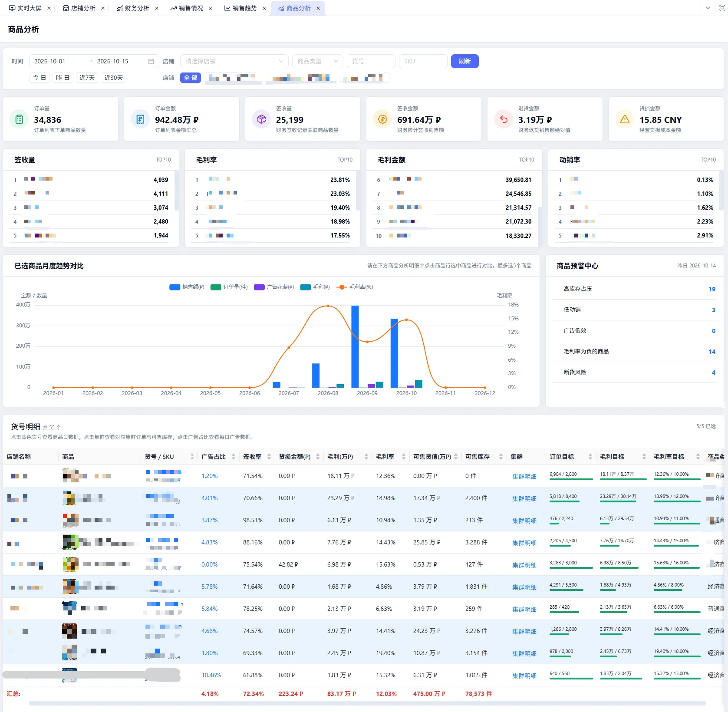Click the calendar icon in date range field
The height and width of the screenshot is (712, 728).
point(151,61)
